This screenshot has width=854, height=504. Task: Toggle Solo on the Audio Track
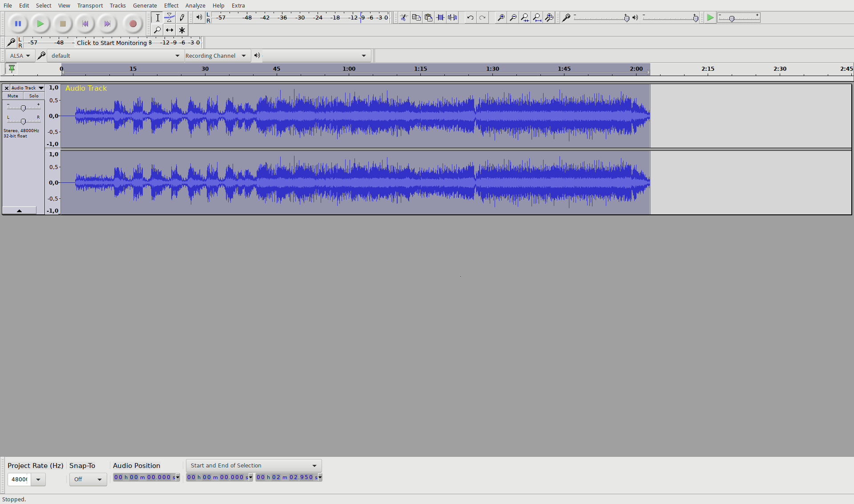(34, 96)
